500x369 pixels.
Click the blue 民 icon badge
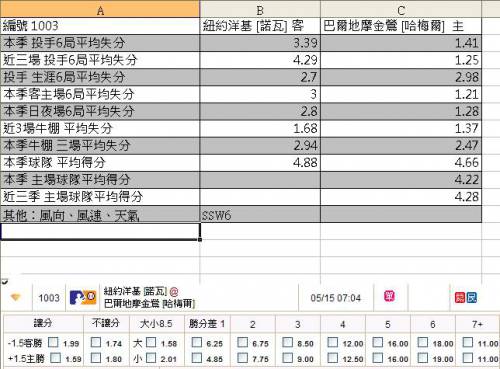pos(471,297)
